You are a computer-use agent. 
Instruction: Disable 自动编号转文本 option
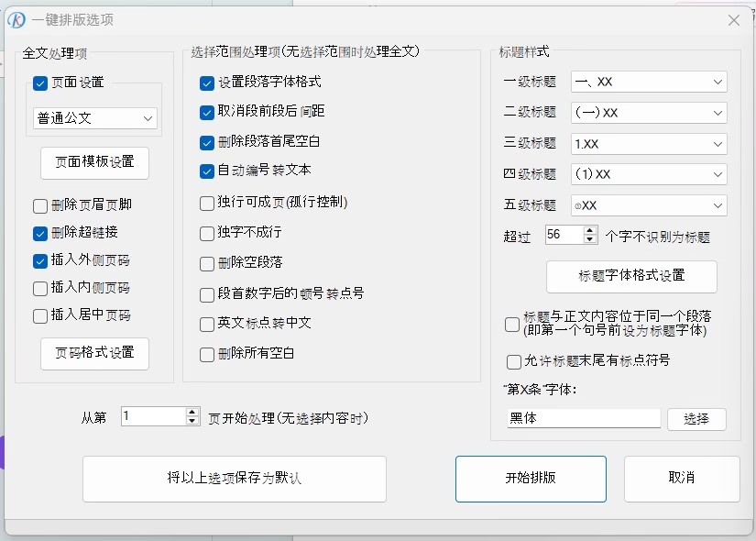point(207,171)
